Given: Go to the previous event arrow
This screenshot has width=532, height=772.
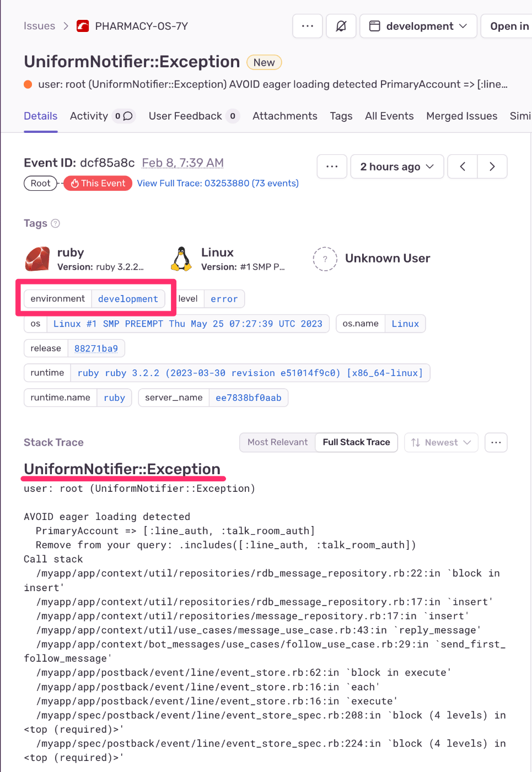Looking at the screenshot, I should click(x=463, y=167).
